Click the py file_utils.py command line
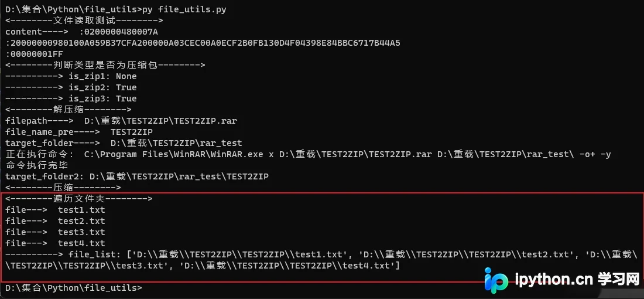 click(x=116, y=9)
